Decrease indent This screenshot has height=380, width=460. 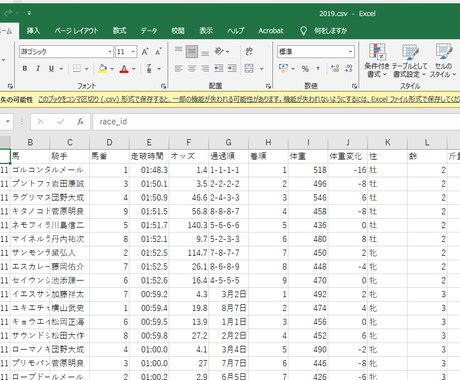(219, 68)
